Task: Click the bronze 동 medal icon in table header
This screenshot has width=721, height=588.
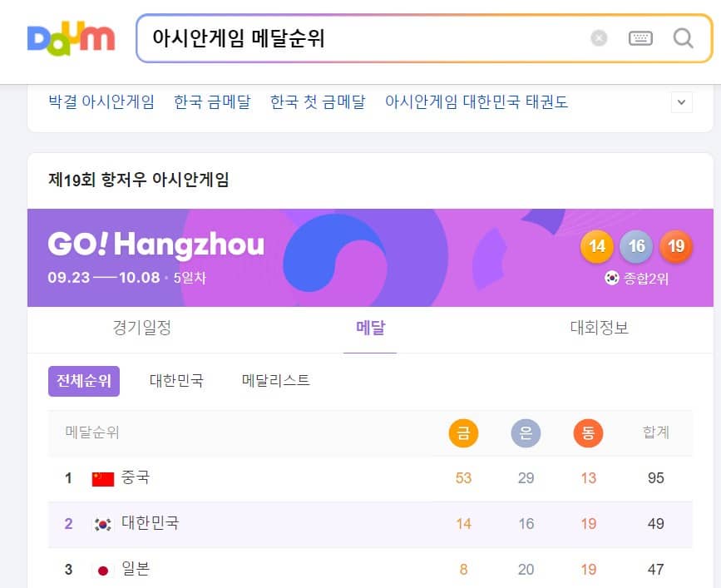Action: click(x=588, y=432)
